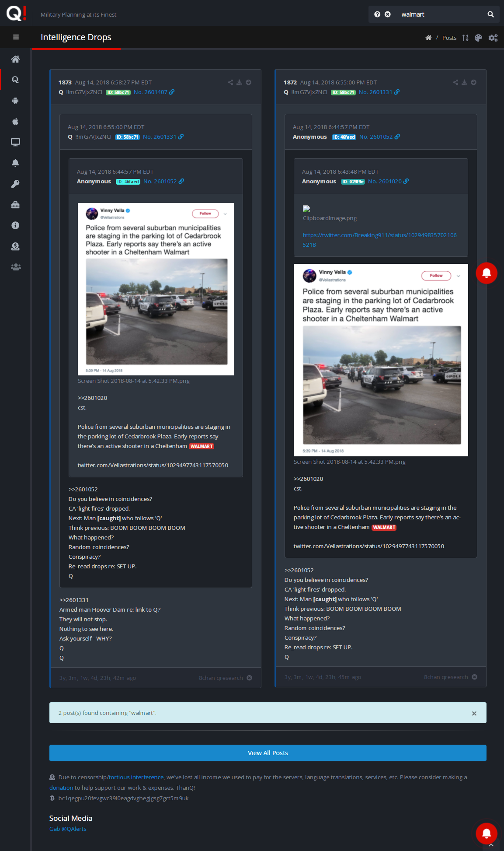Screen dimensions: 504x851
Task: Open the Breaking911 twitter status link
Action: tap(379, 240)
